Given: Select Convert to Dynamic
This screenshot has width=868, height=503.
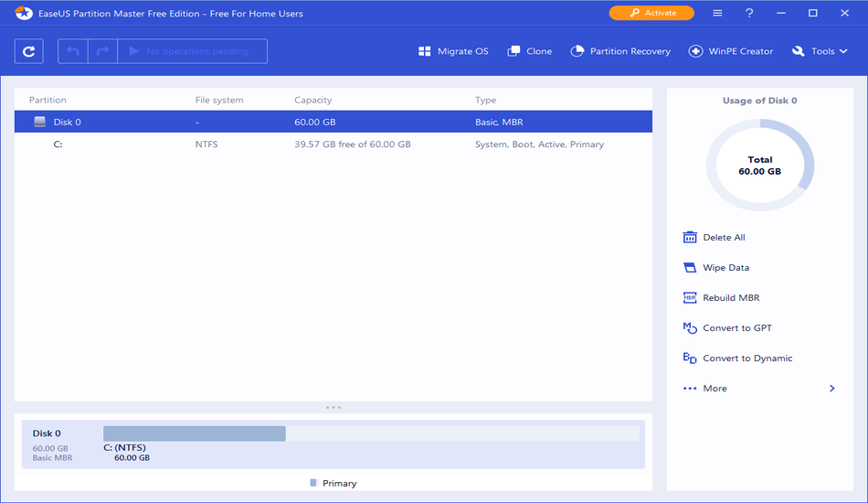Looking at the screenshot, I should coord(737,359).
